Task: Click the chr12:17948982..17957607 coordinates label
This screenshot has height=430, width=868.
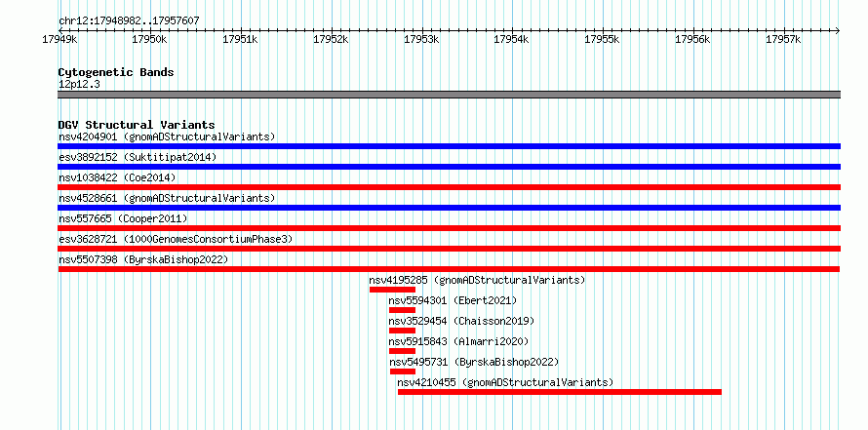Action: coord(129,21)
